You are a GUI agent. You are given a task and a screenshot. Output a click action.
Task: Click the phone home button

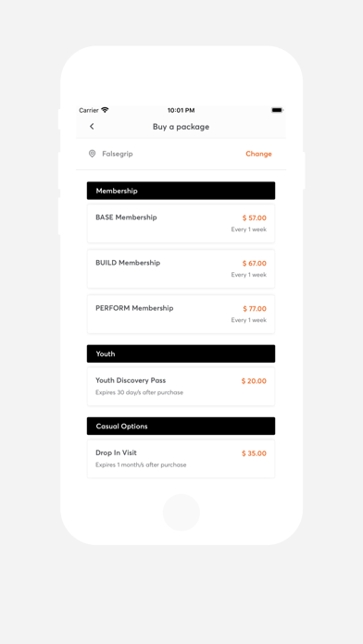(x=181, y=513)
